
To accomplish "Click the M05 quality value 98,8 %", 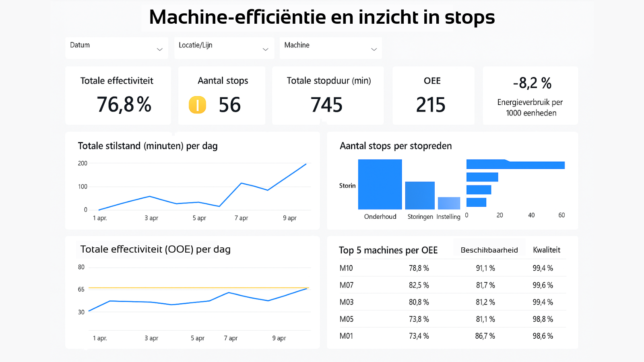I will click(x=543, y=319).
